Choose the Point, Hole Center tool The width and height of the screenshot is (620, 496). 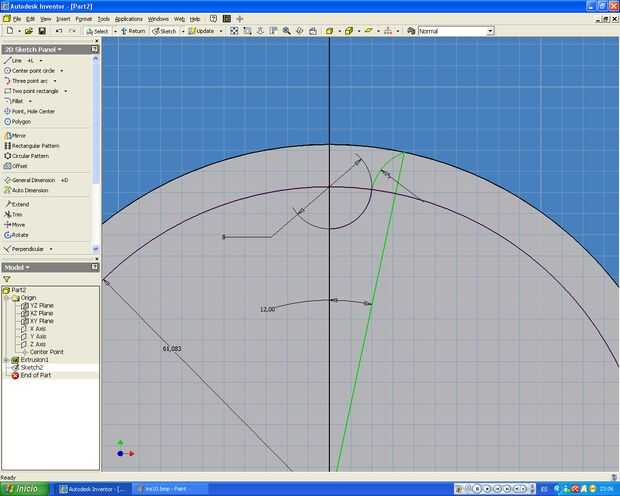click(29, 112)
